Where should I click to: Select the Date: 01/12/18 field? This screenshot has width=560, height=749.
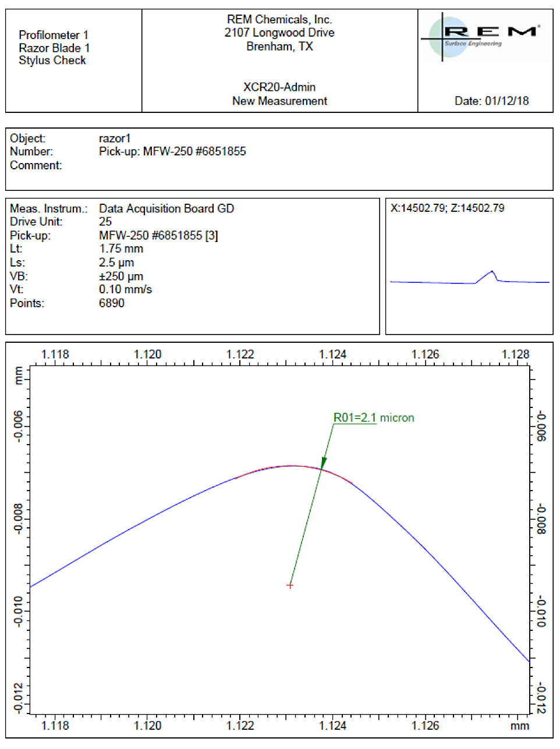[x=491, y=101]
